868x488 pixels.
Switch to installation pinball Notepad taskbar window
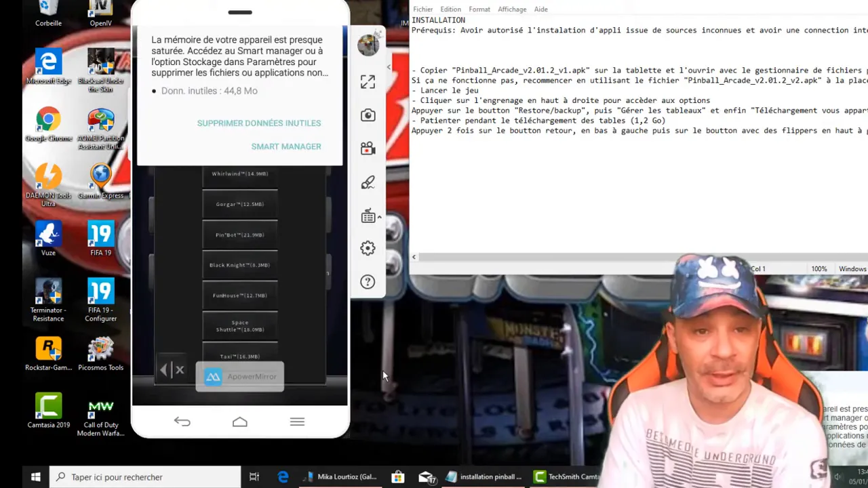[x=484, y=477]
